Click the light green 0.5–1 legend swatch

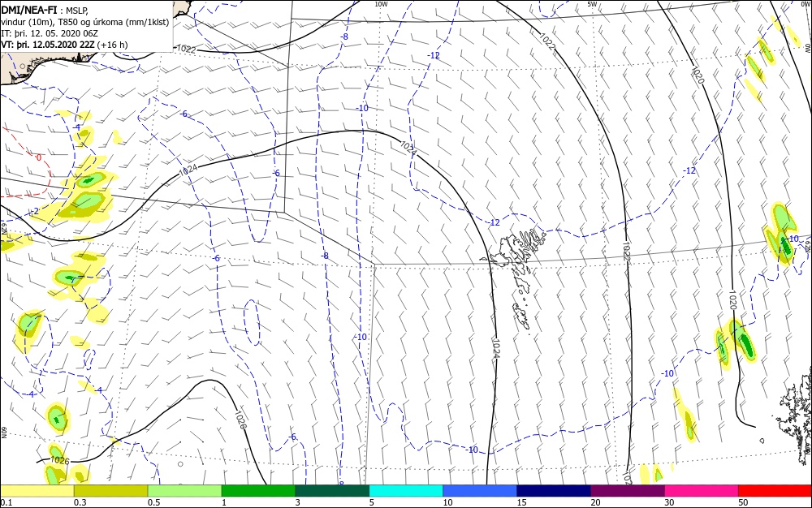click(x=185, y=491)
